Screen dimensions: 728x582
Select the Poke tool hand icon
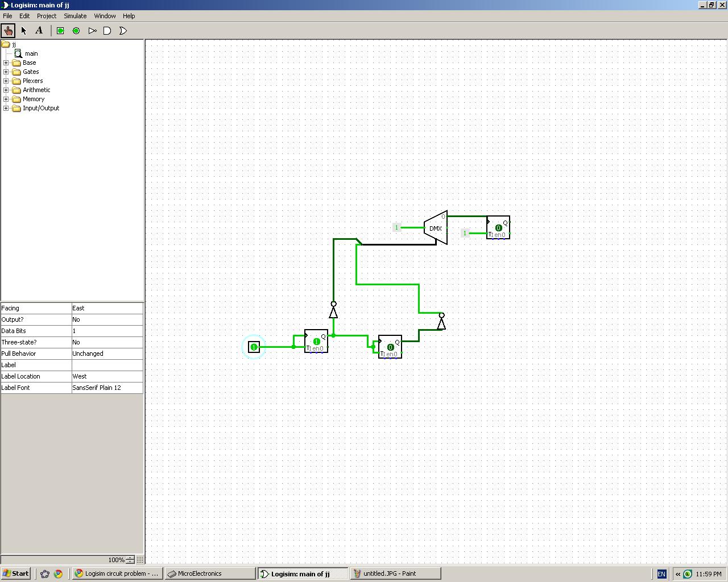coord(8,31)
